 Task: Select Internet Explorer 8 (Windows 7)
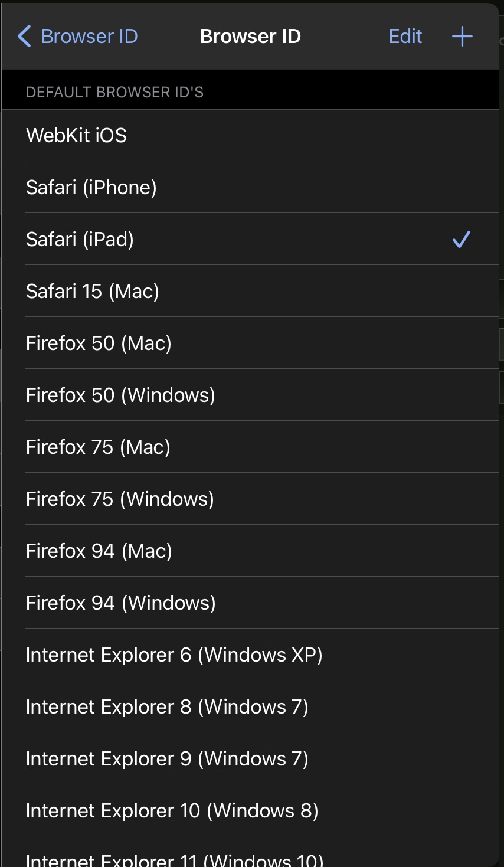click(251, 706)
